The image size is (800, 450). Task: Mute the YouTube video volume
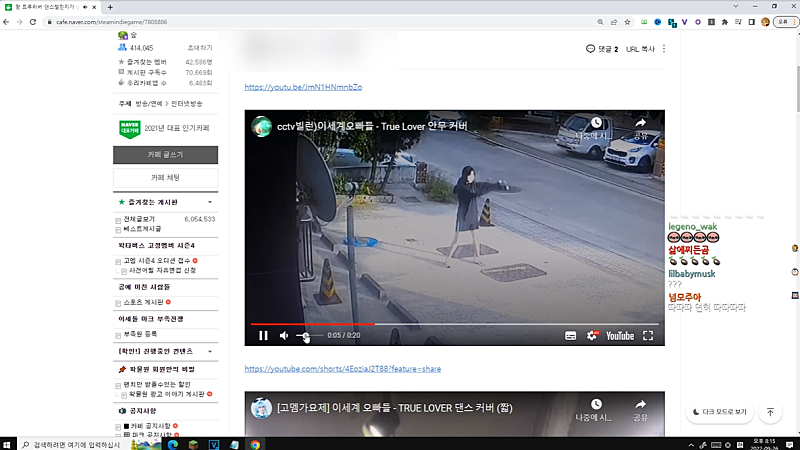[284, 336]
